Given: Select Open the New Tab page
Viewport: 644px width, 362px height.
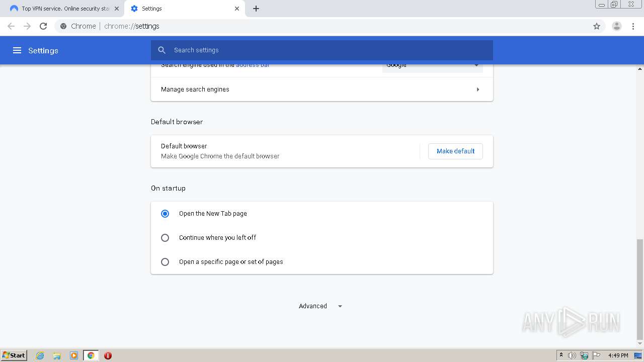Looking at the screenshot, I should point(165,214).
